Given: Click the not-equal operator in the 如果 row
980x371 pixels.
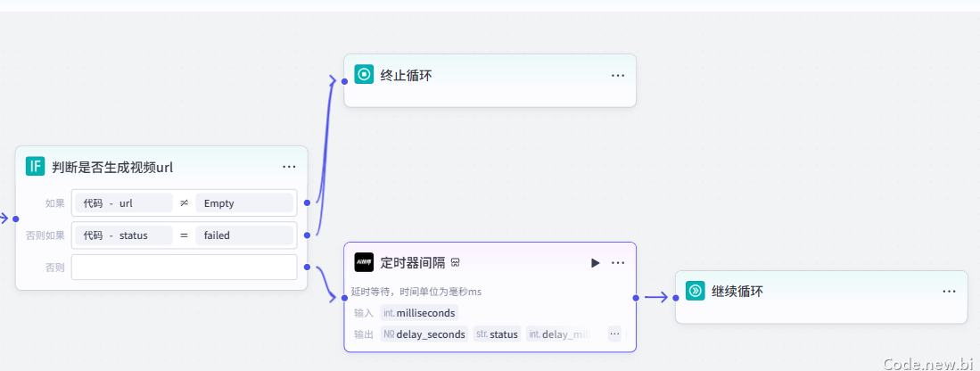Looking at the screenshot, I should [x=184, y=203].
